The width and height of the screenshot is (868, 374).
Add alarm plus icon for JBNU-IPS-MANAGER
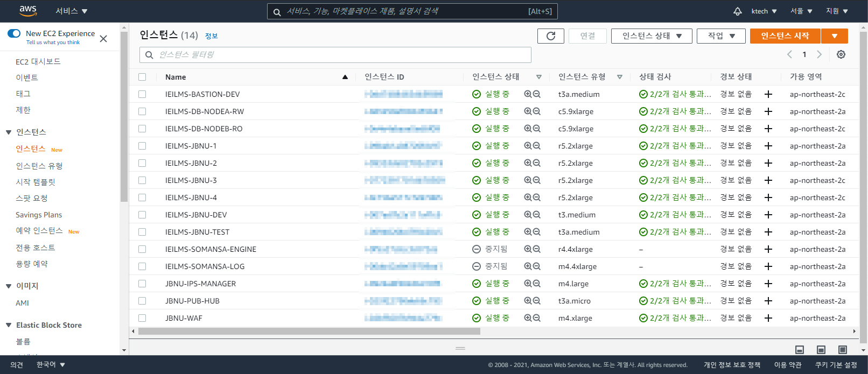pyautogui.click(x=768, y=284)
